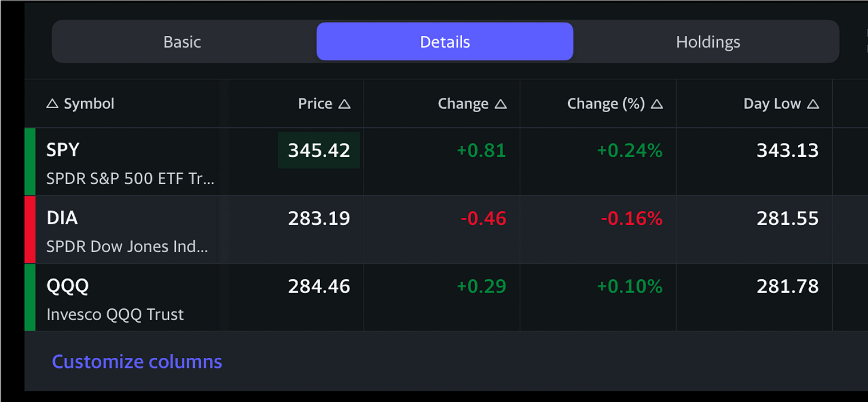This screenshot has height=402, width=868.
Task: Click the sort triangle beside Symbol
Action: click(52, 104)
